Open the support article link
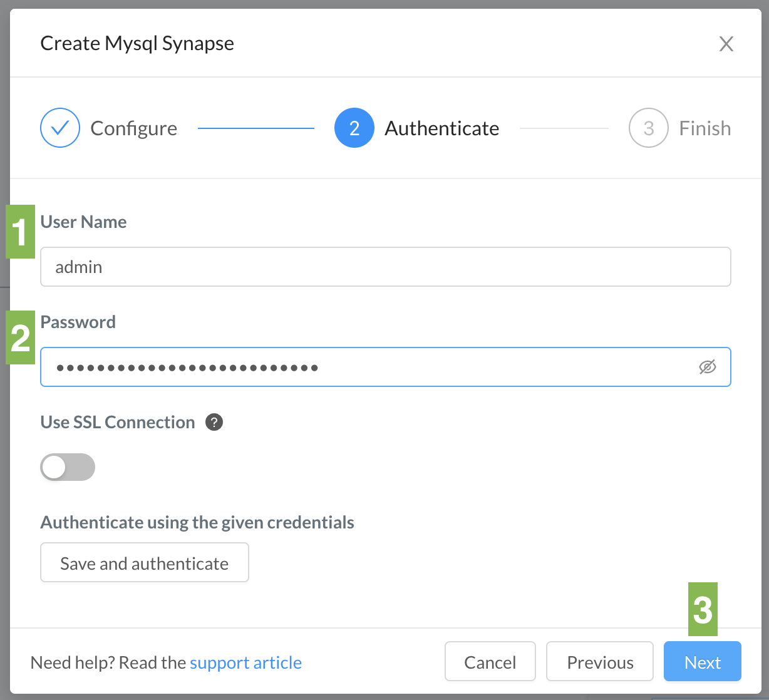 pos(245,662)
